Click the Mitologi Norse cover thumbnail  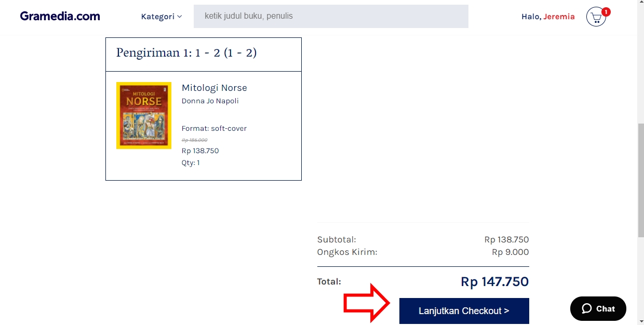click(x=144, y=116)
